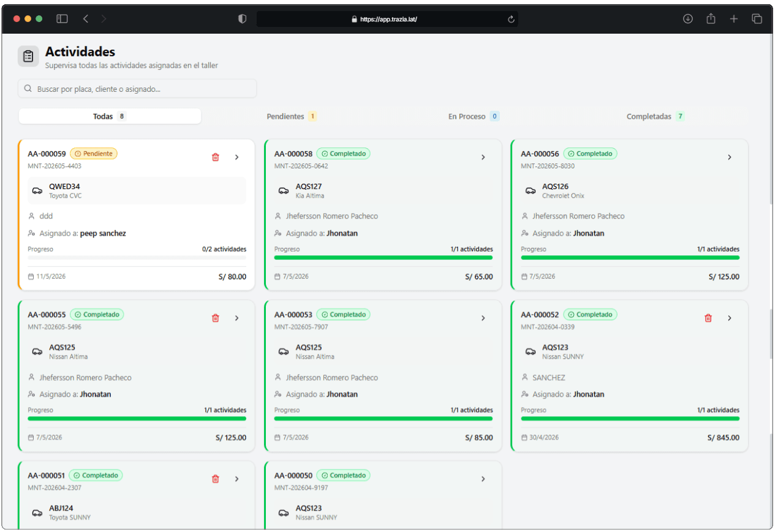The image size is (778, 532).
Task: Focus the search by placa field
Action: click(x=137, y=89)
